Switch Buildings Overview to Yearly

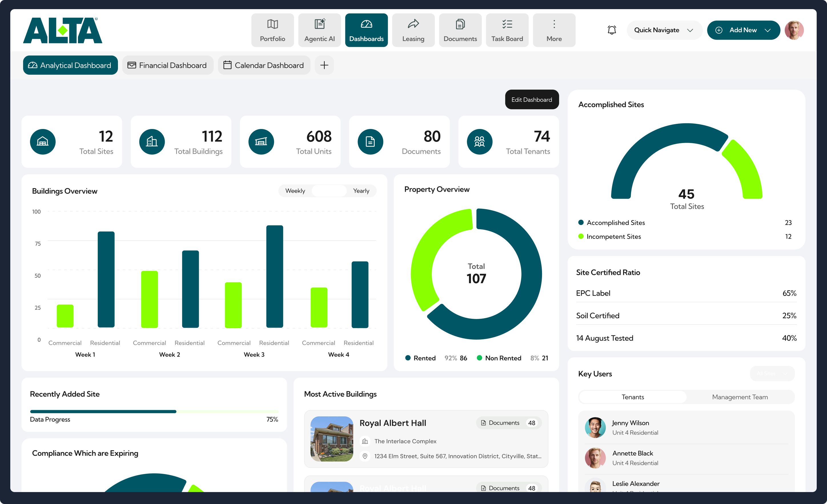click(x=361, y=191)
